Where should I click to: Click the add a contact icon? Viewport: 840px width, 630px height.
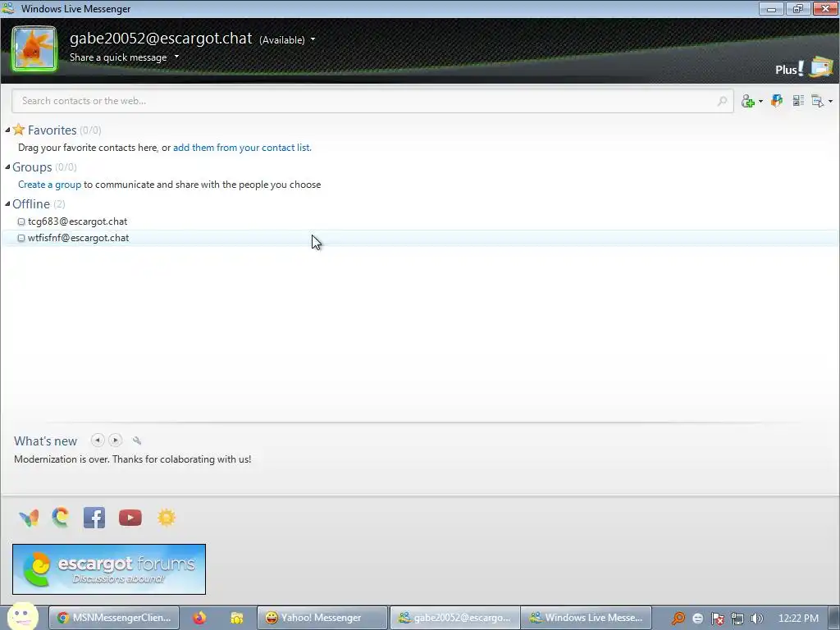[748, 101]
